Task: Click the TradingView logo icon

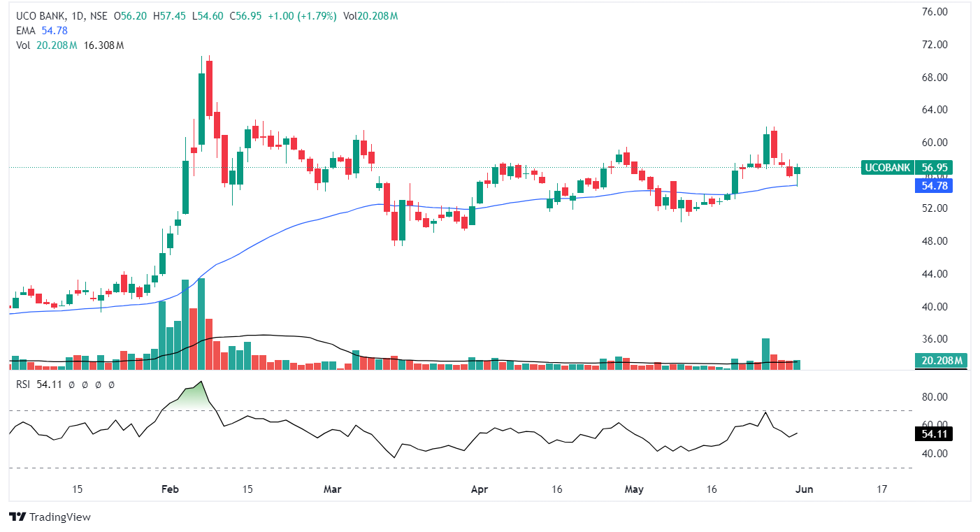Action: click(x=18, y=517)
